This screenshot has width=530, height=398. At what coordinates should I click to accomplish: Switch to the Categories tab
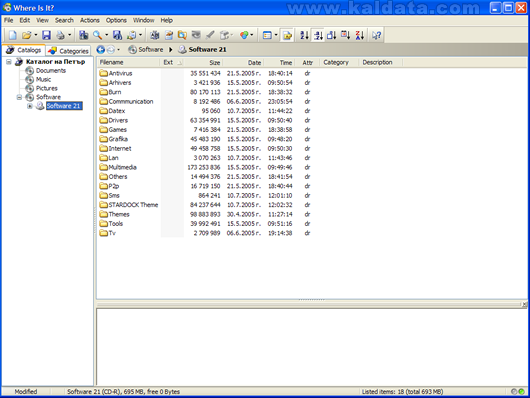[69, 51]
